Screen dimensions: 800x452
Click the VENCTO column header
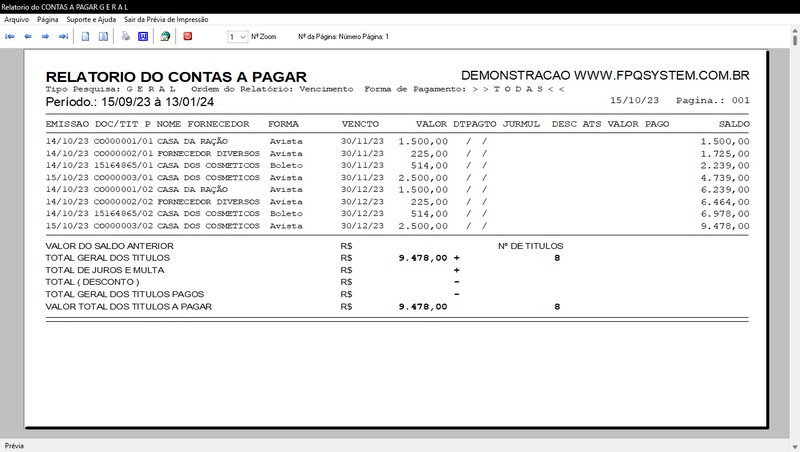(x=360, y=124)
